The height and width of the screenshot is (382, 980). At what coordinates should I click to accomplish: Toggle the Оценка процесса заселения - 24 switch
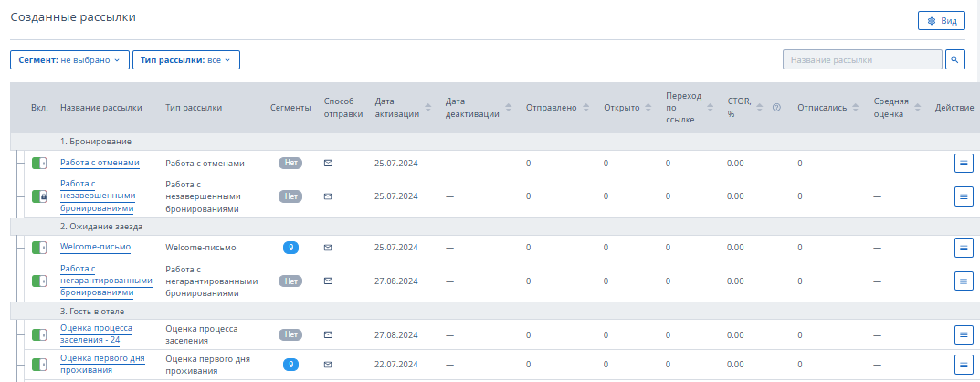(39, 334)
